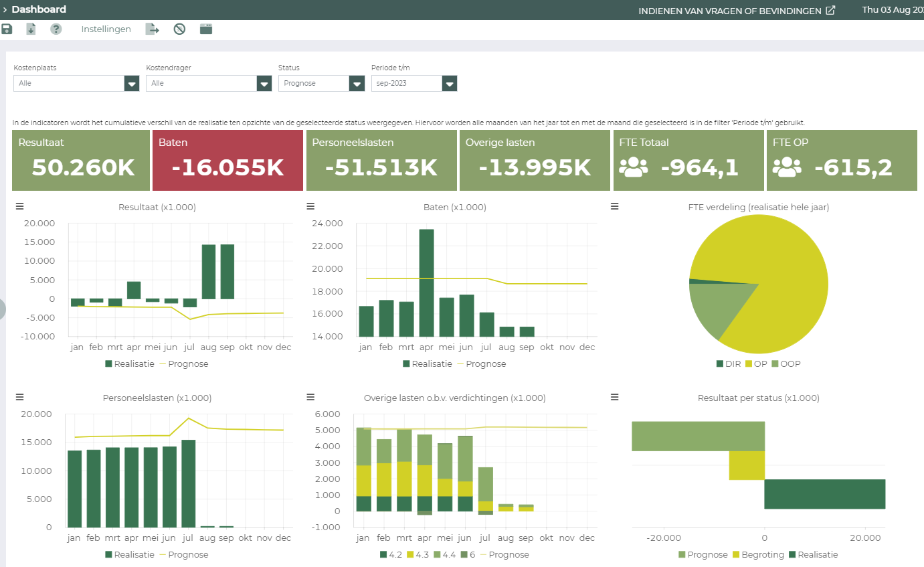Expand the Kostenplaats dropdown

pos(132,84)
